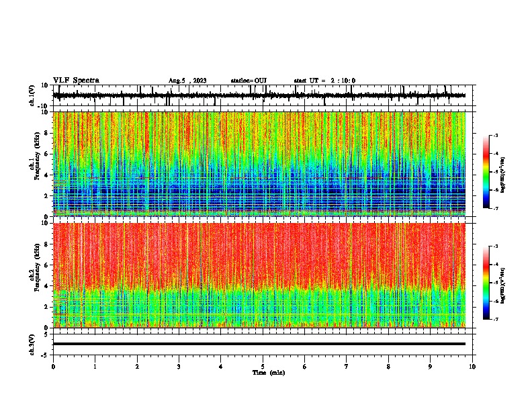Screen dimensions: 532x411
Task: Click the "8" kHz tick label of the ch.1 spectrogram
Action: tap(46, 133)
